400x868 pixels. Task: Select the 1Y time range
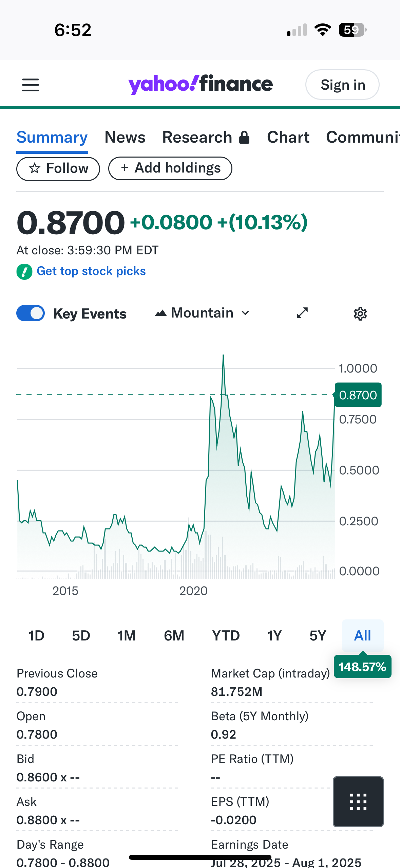pyautogui.click(x=274, y=636)
